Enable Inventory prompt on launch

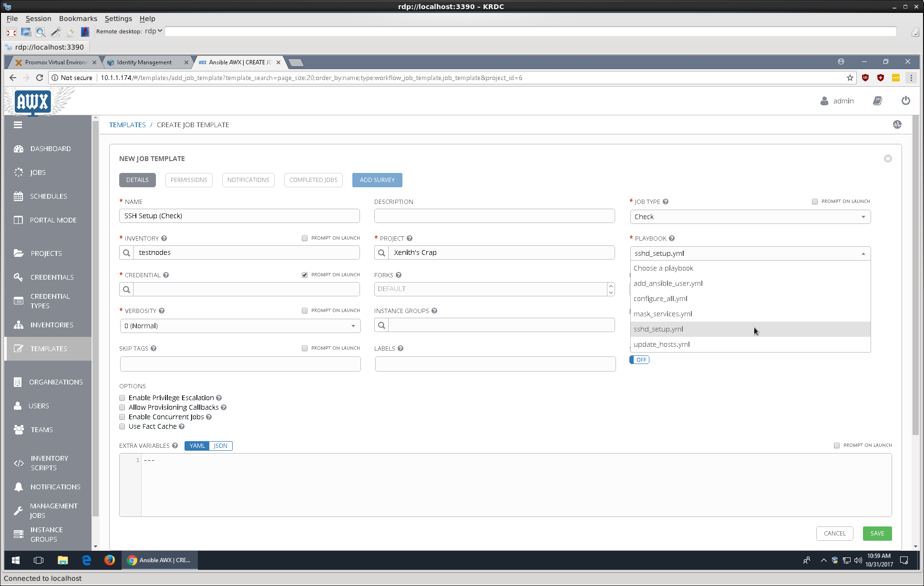coord(305,238)
